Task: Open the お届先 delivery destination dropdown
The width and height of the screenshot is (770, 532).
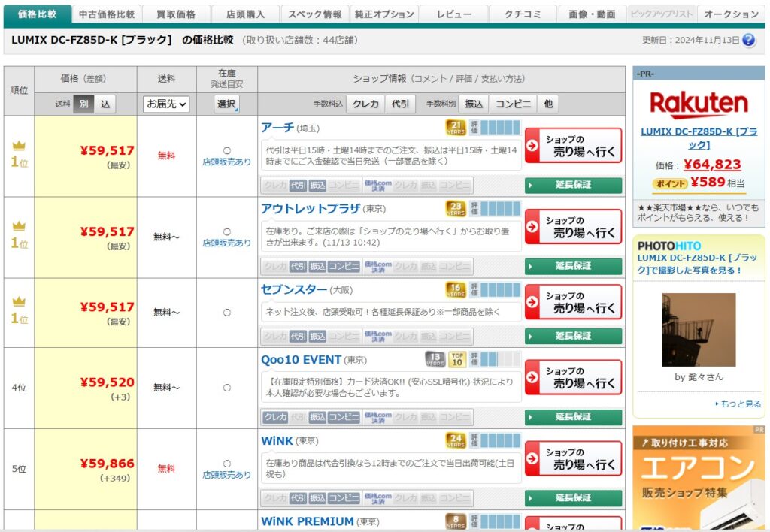Action: (x=166, y=104)
